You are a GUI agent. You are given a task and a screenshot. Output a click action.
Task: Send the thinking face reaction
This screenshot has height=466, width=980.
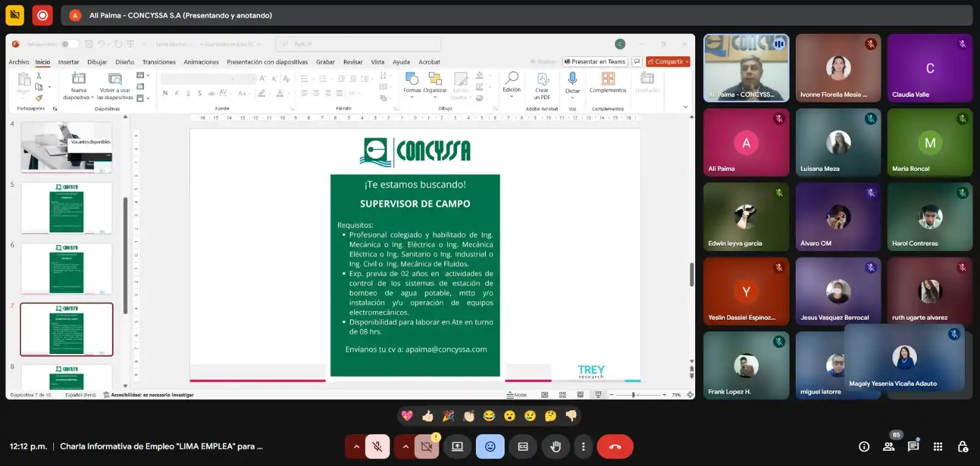[x=551, y=416]
